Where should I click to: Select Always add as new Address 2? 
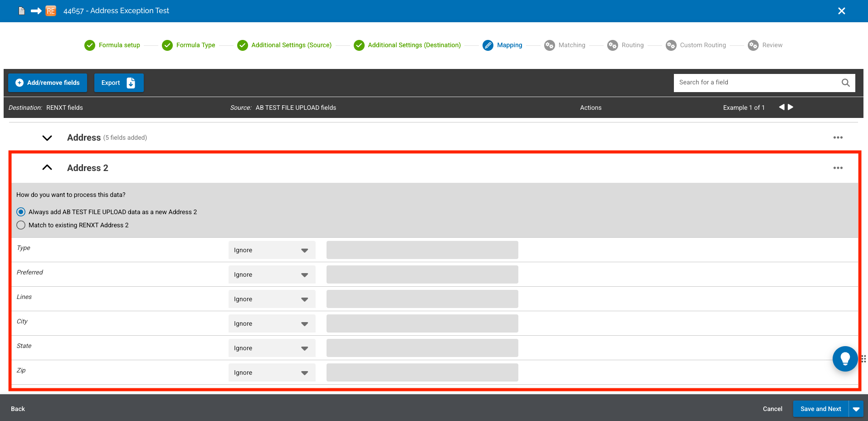[21, 212]
